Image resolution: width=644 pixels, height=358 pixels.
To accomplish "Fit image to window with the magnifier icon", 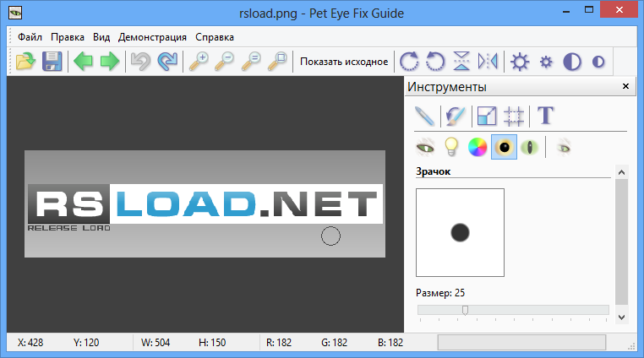I will 277,62.
